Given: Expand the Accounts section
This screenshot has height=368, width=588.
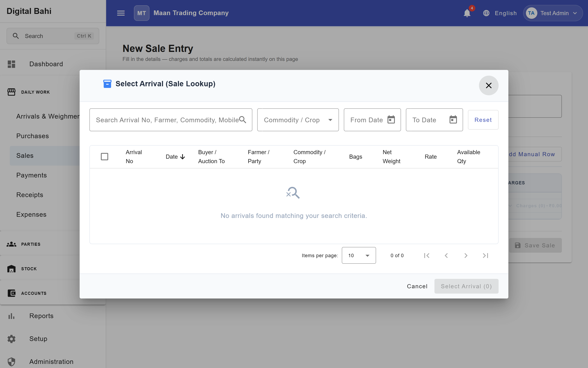Looking at the screenshot, I should tap(40, 293).
